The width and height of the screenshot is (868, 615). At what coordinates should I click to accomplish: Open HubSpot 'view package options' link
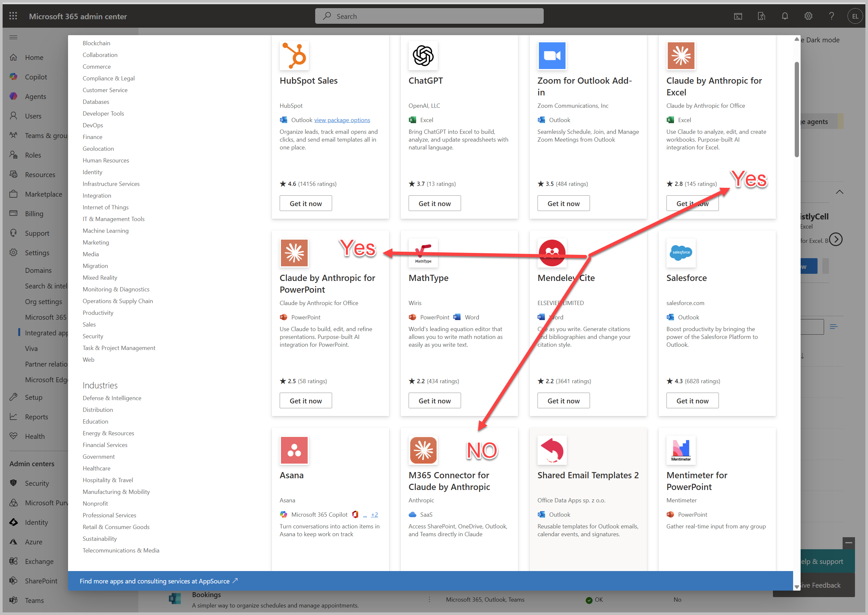342,120
